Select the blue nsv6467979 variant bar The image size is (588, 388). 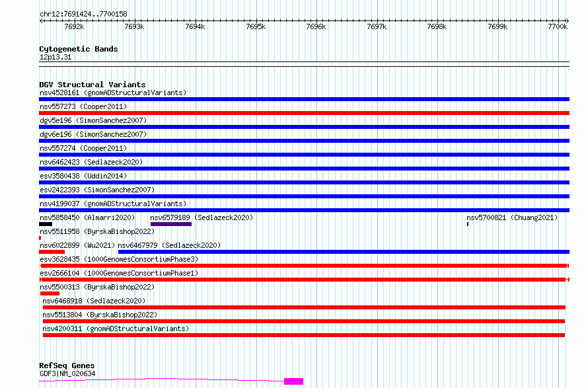[344, 252]
